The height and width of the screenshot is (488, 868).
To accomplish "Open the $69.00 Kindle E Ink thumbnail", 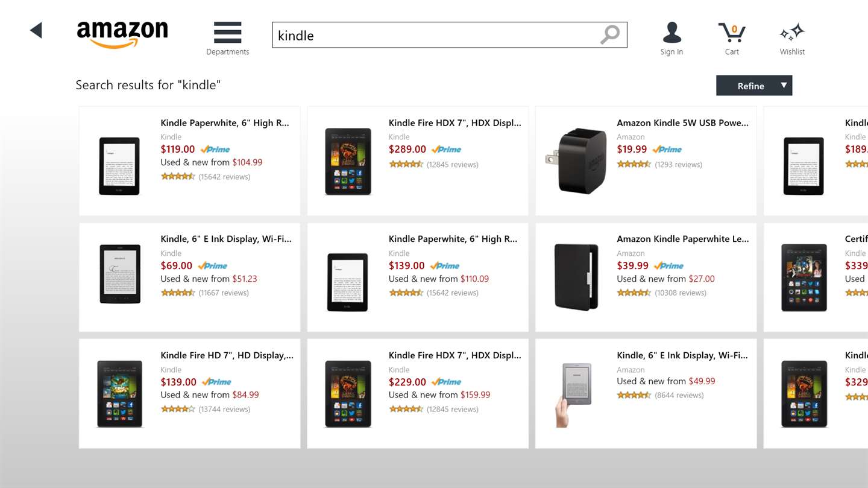I will click(119, 274).
